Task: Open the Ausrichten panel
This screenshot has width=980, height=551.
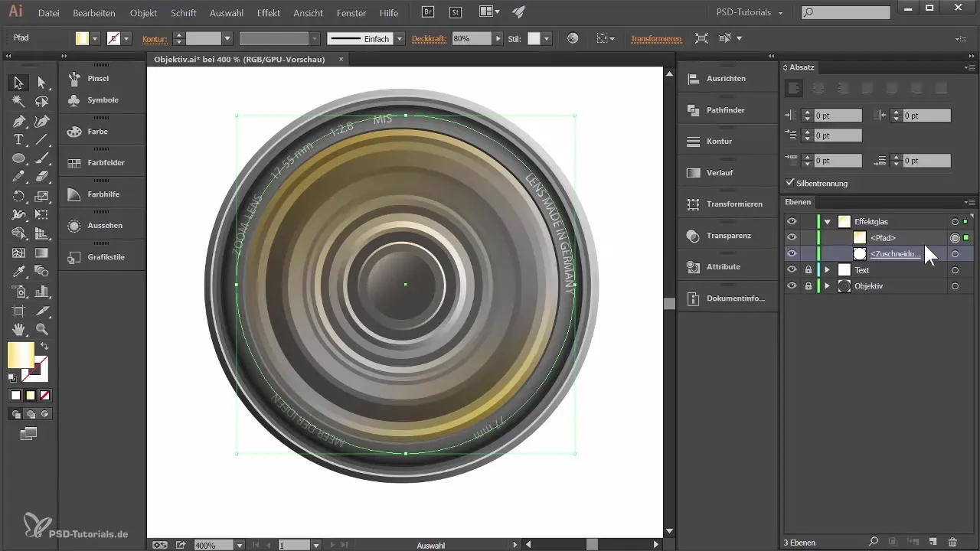Action: pos(726,79)
